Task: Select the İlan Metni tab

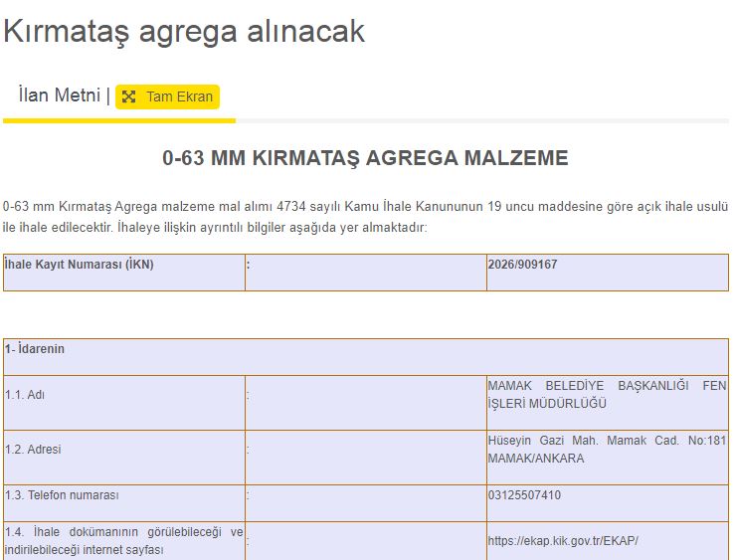Action: pyautogui.click(x=60, y=95)
